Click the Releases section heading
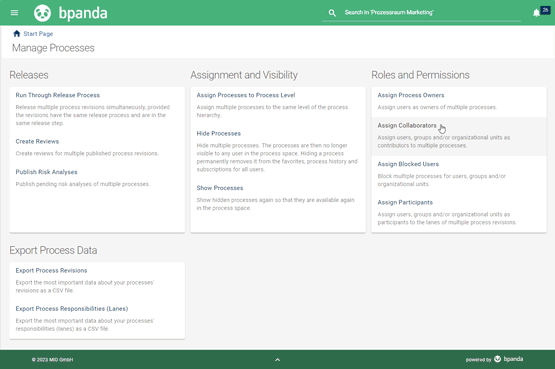 click(29, 75)
